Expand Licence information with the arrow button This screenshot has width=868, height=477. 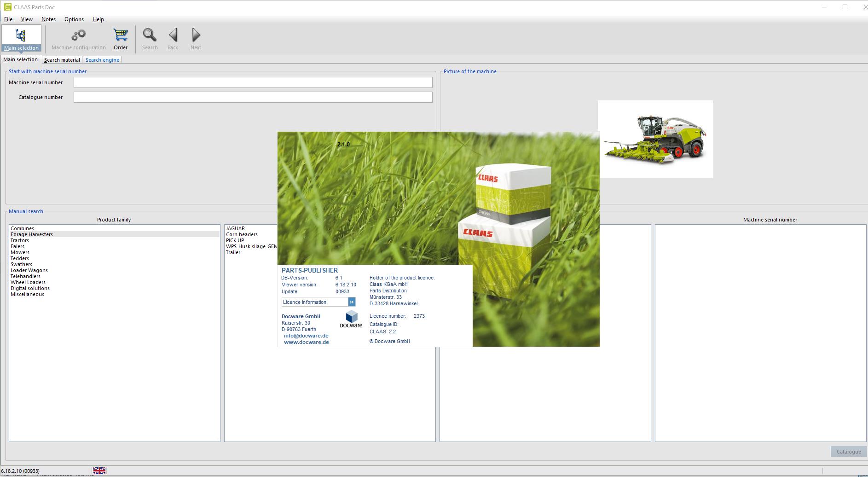[352, 302]
